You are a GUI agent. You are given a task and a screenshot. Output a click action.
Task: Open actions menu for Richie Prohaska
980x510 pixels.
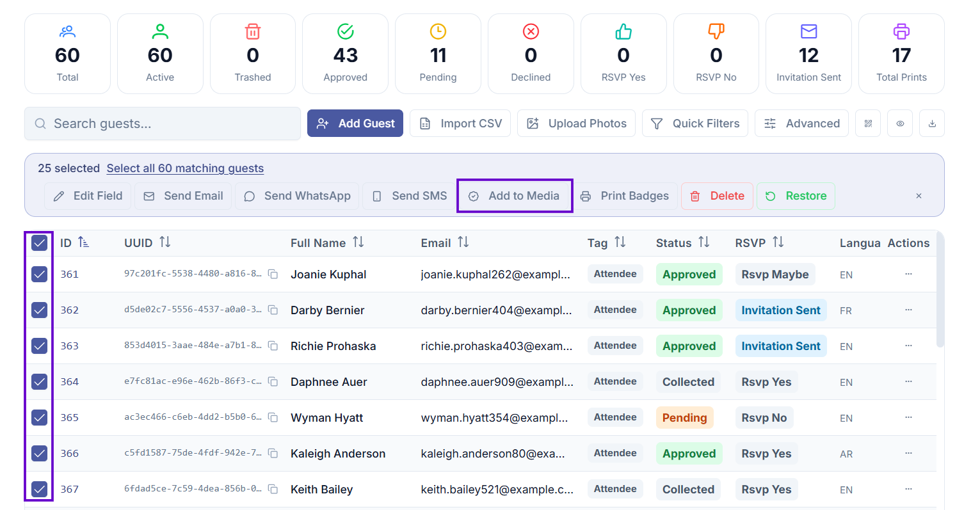click(908, 346)
